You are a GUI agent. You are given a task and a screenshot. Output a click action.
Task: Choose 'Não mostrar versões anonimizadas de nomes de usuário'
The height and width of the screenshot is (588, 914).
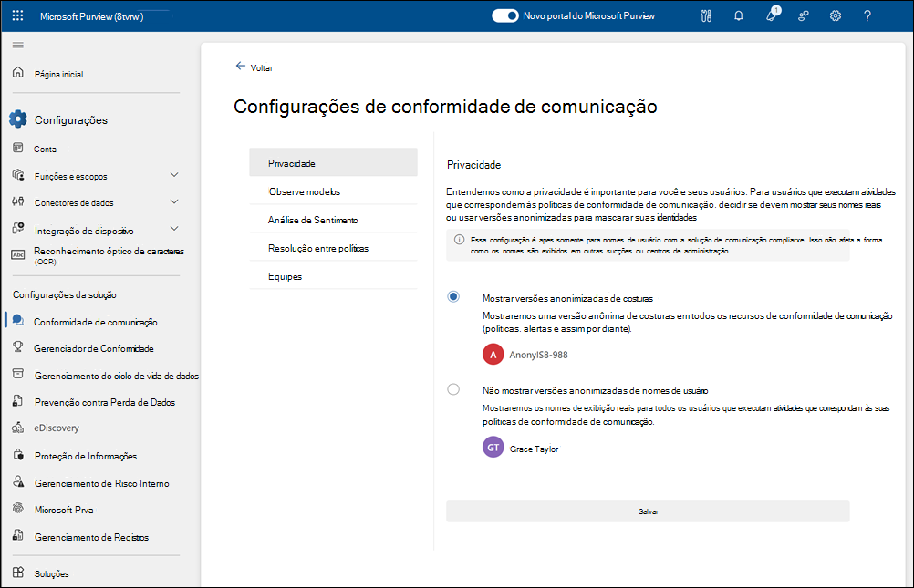[x=453, y=388]
